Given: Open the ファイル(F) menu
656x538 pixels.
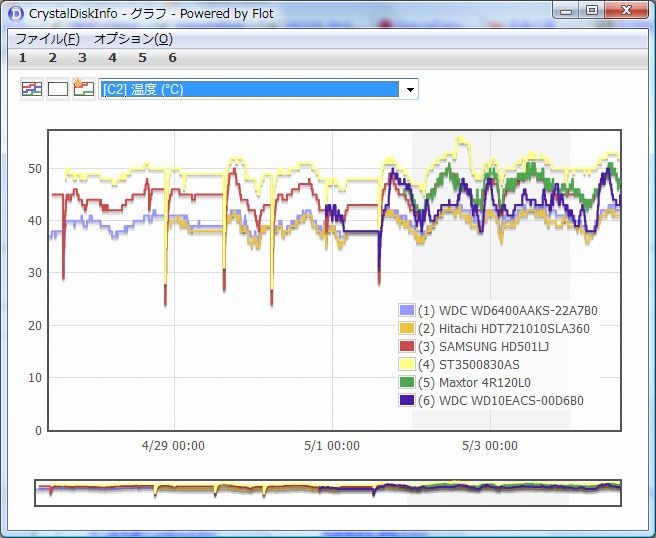Looking at the screenshot, I should 47,39.
